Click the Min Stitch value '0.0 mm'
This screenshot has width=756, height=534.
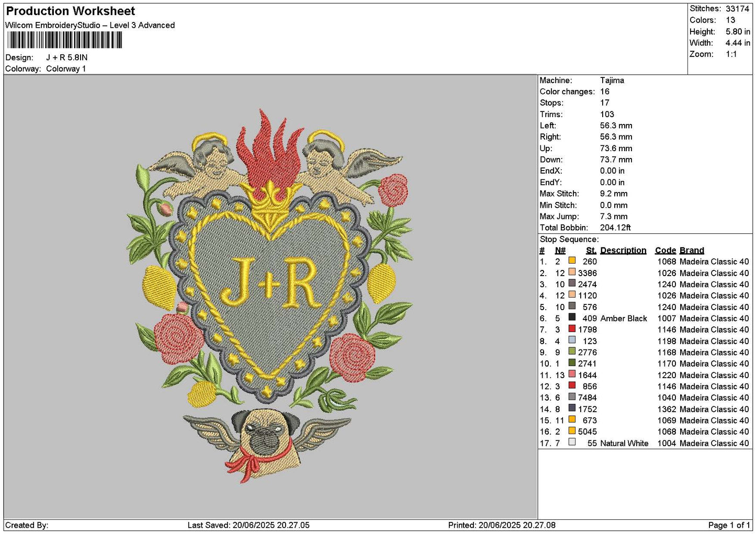tap(614, 205)
